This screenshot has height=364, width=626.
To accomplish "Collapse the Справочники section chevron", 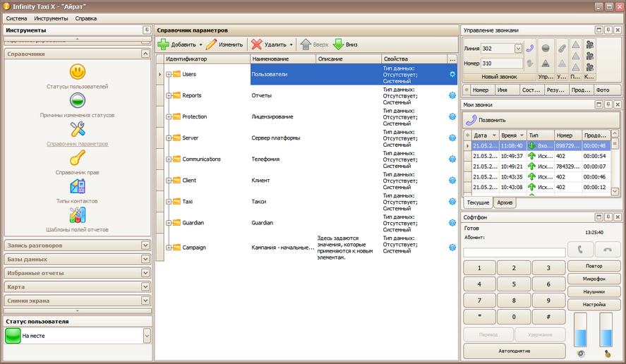I will click(x=145, y=54).
